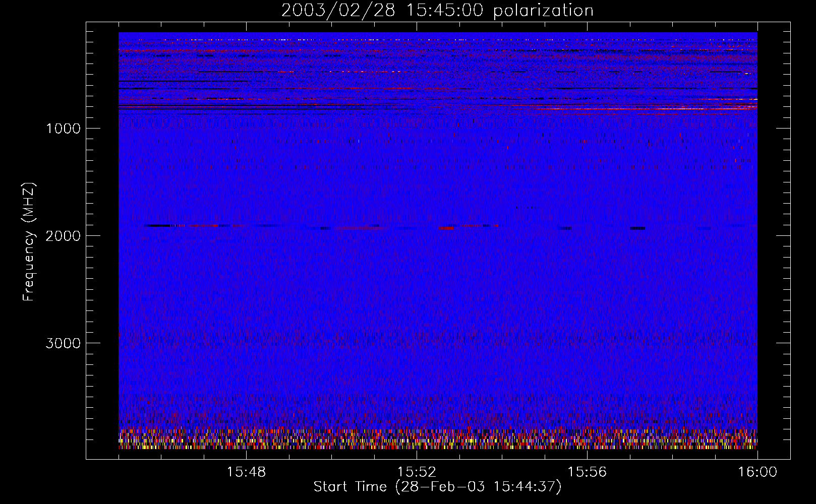The height and width of the screenshot is (504, 816).
Task: Click the 16:00 time tick label
Action: point(757,472)
